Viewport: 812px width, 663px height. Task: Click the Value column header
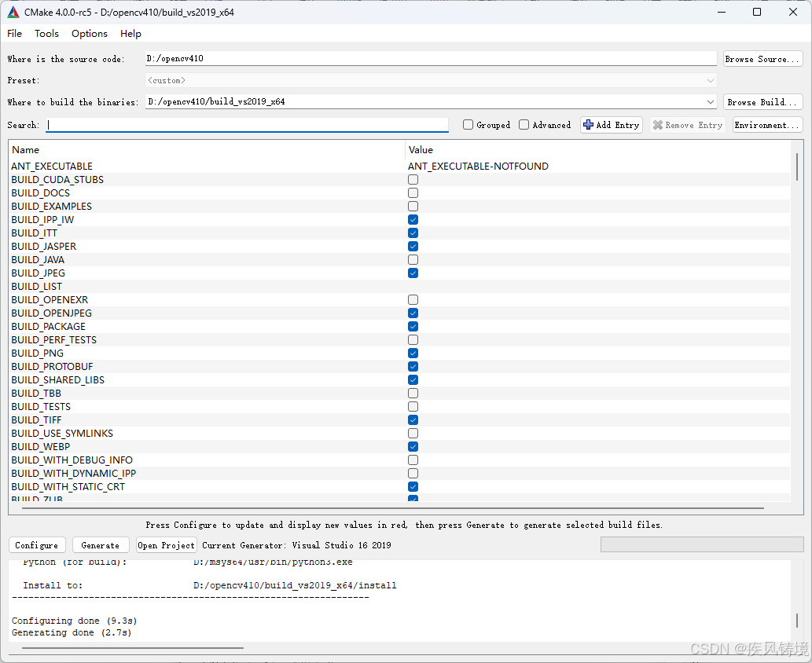click(421, 149)
